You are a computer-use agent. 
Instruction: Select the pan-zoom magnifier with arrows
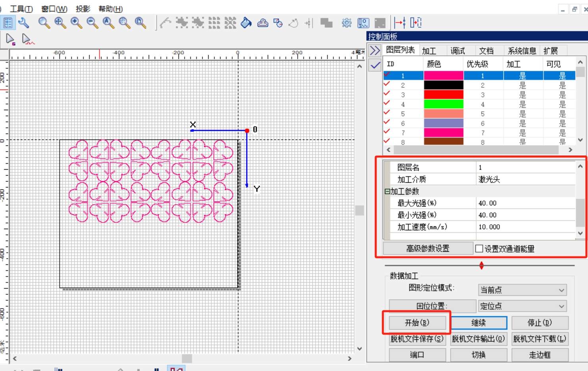click(x=60, y=23)
